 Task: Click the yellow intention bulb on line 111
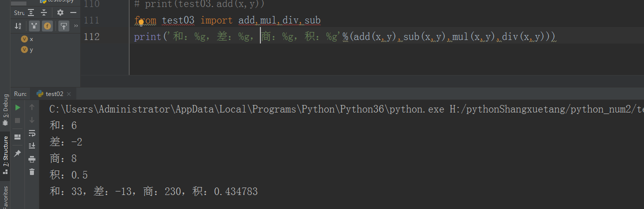tap(141, 22)
